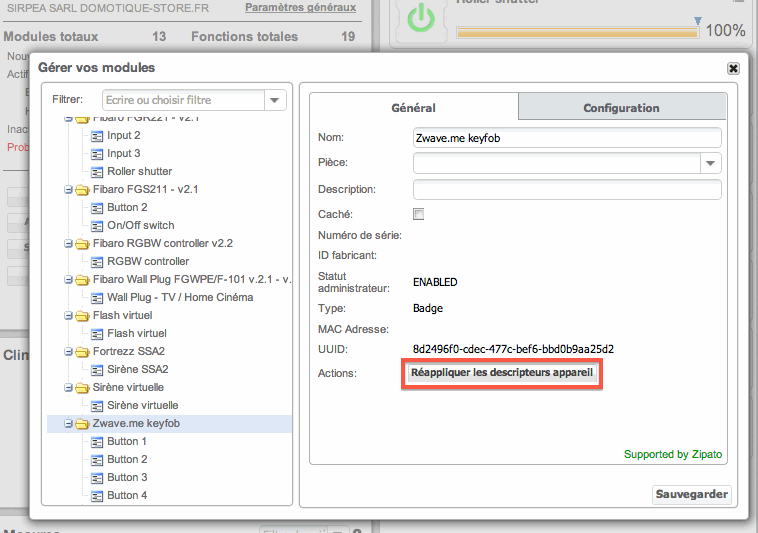Open the filter dropdown arrow
The image size is (758, 533).
275,100
